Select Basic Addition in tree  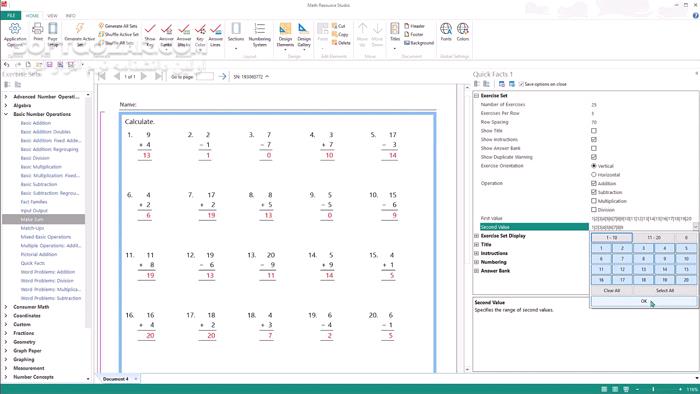[36, 123]
